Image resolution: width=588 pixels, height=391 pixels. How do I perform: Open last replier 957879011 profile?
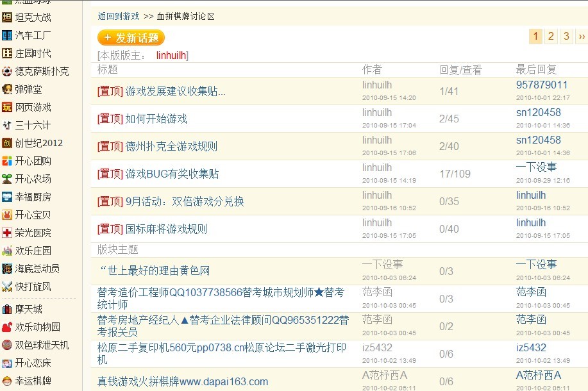(541, 85)
